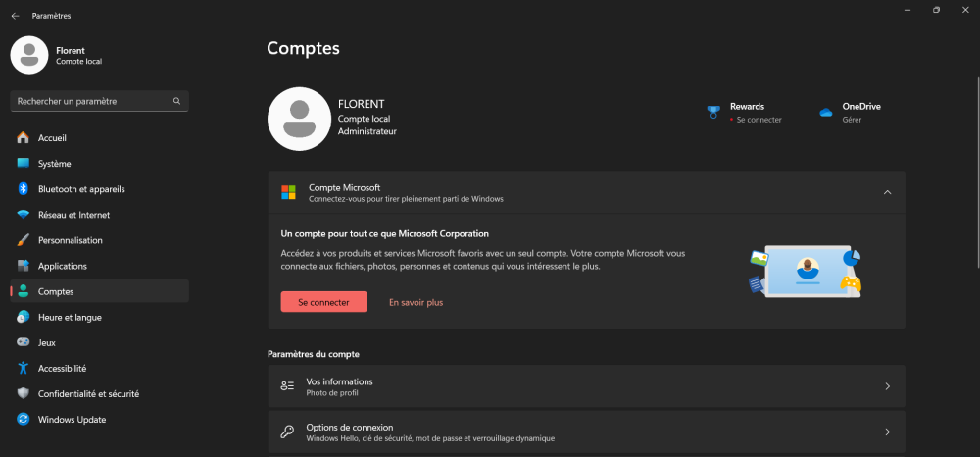Open Réseau et Internet page
This screenshot has width=980, height=457.
tap(99, 215)
